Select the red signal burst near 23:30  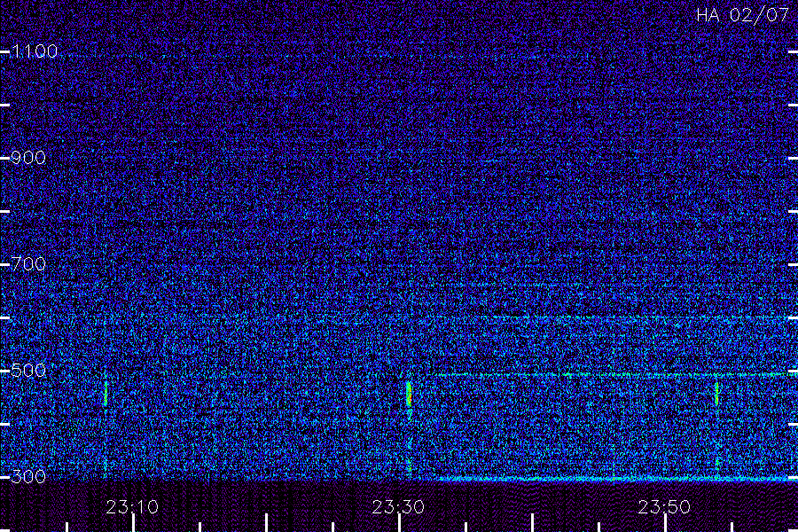(x=409, y=394)
